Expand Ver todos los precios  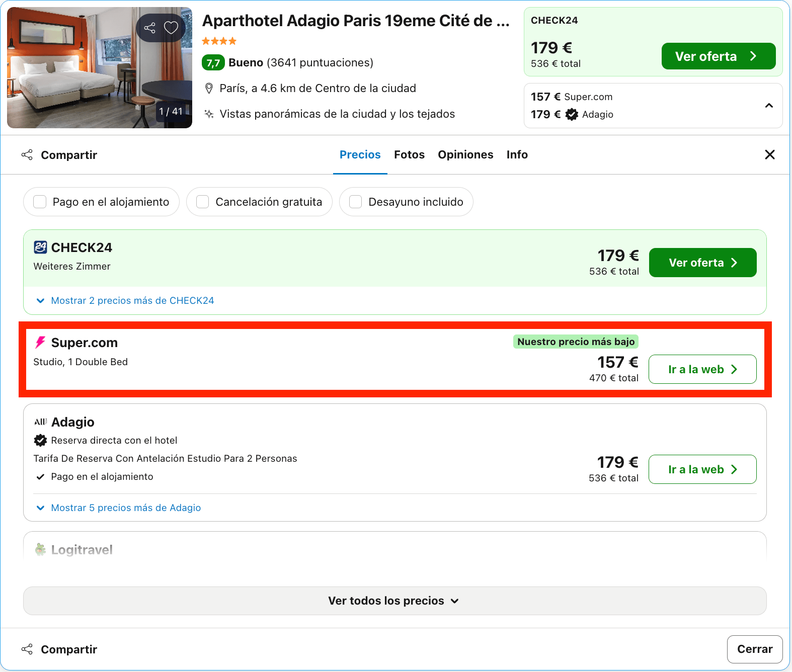(395, 601)
